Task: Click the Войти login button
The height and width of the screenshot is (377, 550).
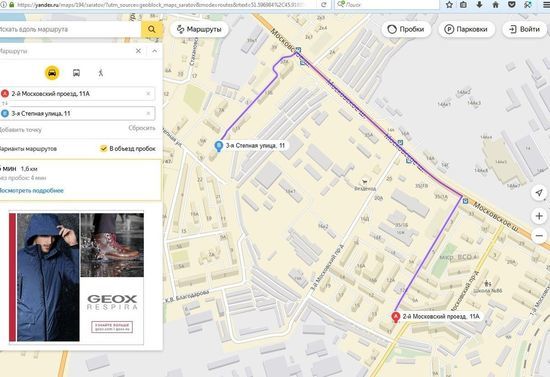Action: click(x=525, y=29)
